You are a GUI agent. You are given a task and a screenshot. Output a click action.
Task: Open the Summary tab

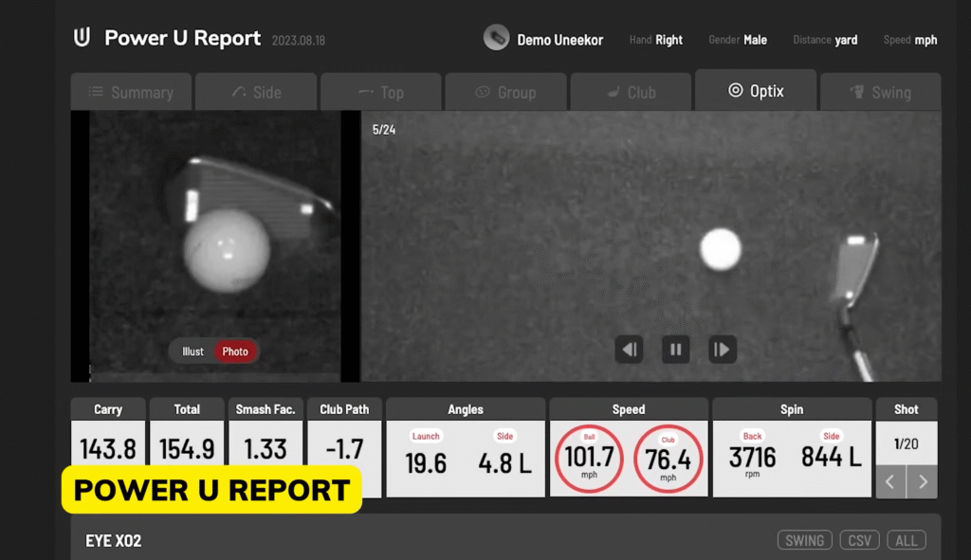click(x=131, y=93)
